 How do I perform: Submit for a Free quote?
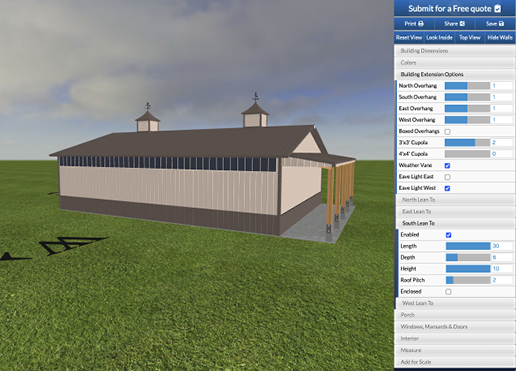coord(455,8)
